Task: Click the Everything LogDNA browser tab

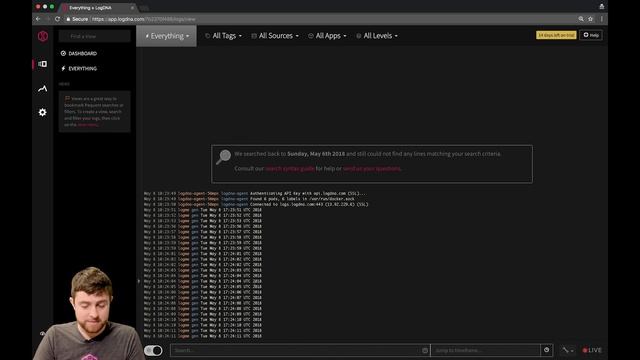Action: (97, 8)
